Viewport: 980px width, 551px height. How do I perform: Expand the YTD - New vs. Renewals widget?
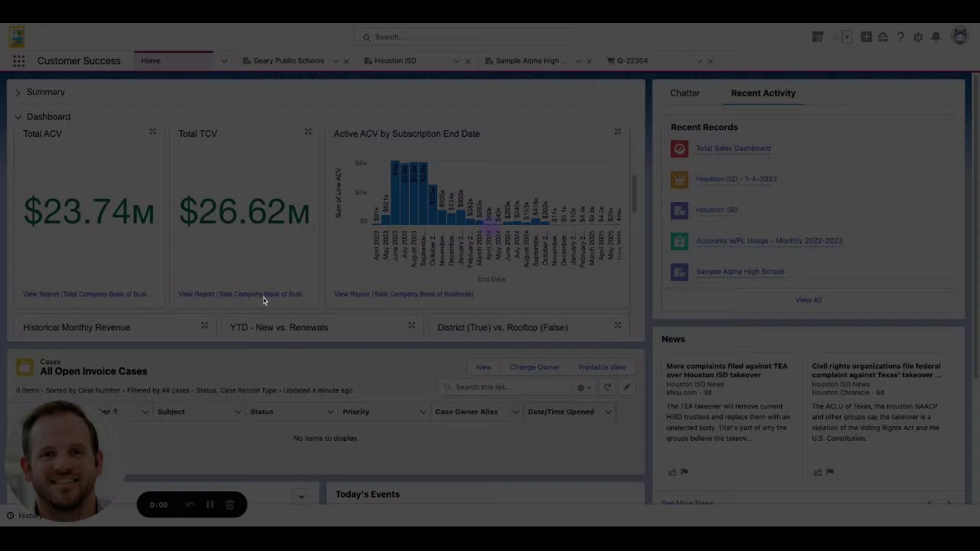point(411,325)
